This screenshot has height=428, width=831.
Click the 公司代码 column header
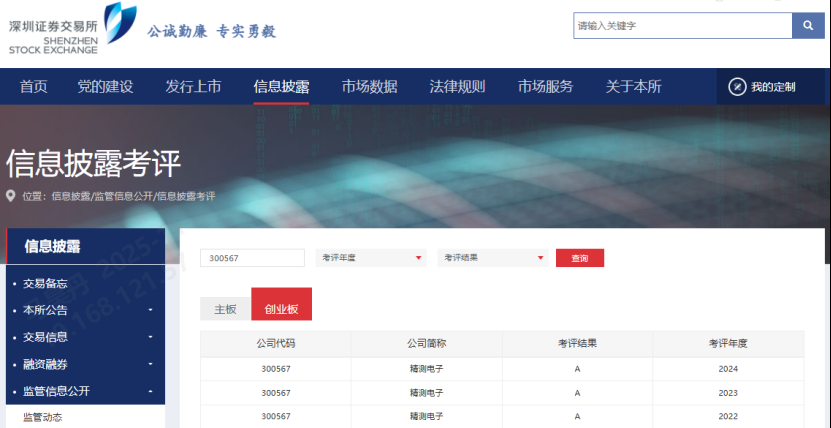pyautogui.click(x=276, y=343)
